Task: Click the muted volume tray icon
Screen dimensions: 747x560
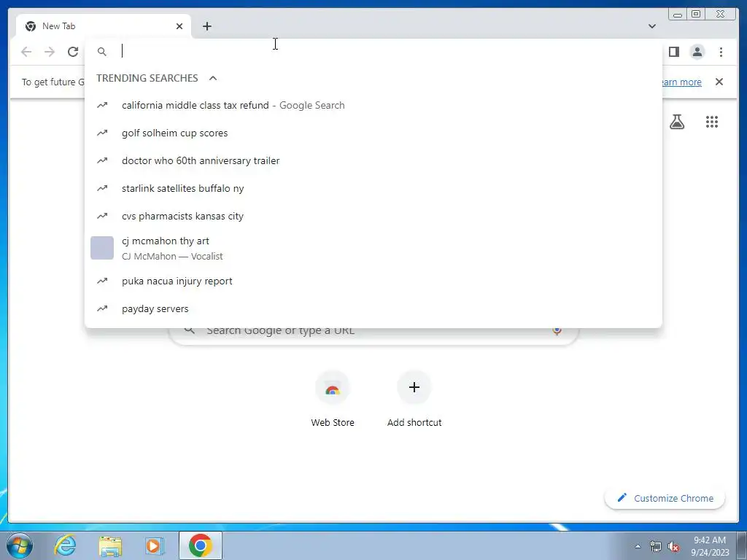Action: 673,546
